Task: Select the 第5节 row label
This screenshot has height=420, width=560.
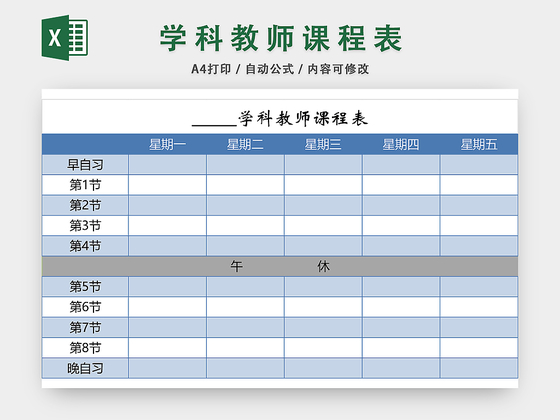Action: tap(85, 287)
